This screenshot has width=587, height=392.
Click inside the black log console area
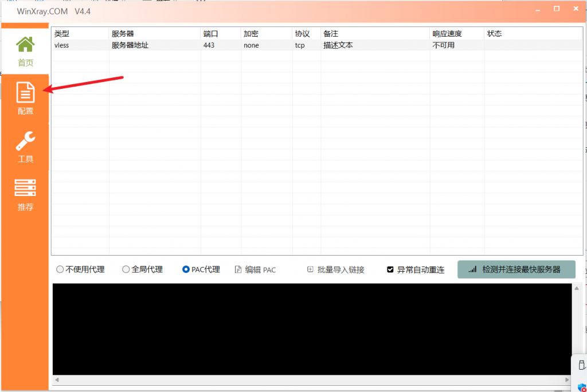pos(312,329)
